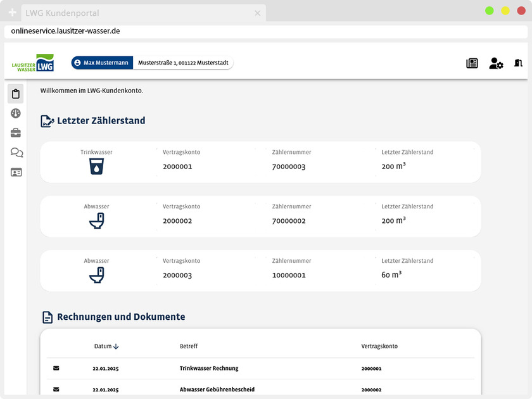This screenshot has height=399, width=532.
Task: Select the briefcase icon in sidebar
Action: pos(16,133)
